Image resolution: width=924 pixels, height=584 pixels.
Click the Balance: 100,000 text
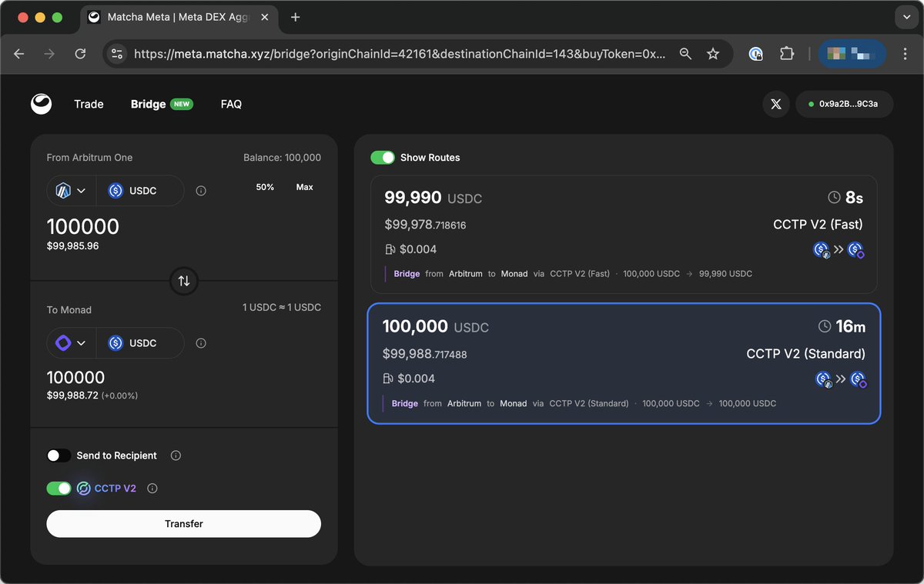coord(282,157)
